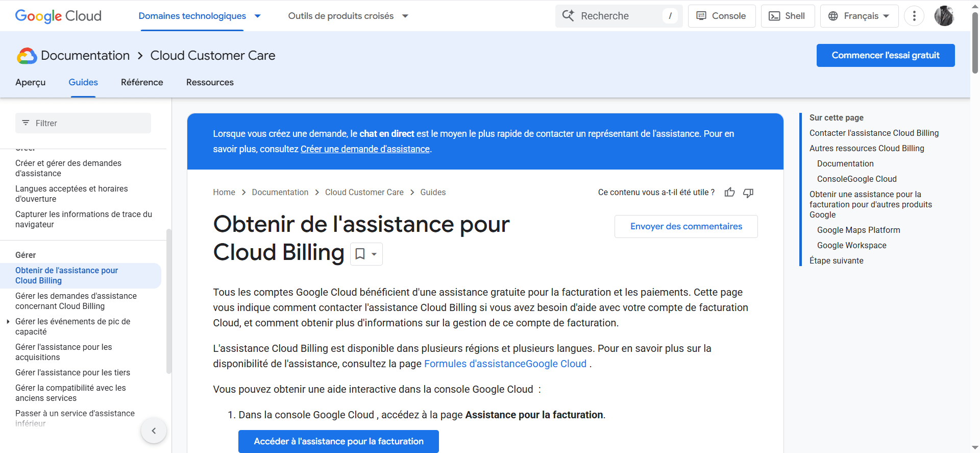Open the Français language dropdown

point(859,16)
